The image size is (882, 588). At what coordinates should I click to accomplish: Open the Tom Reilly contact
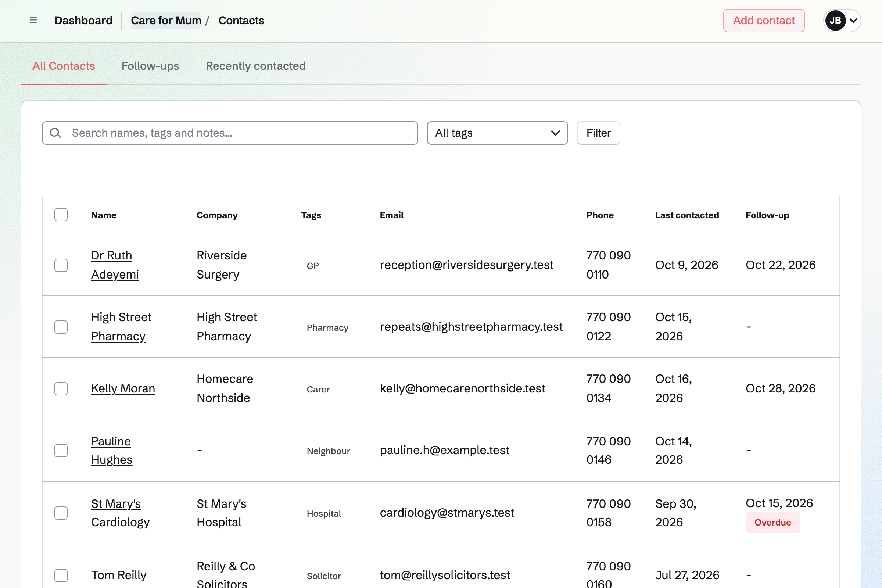[119, 575]
